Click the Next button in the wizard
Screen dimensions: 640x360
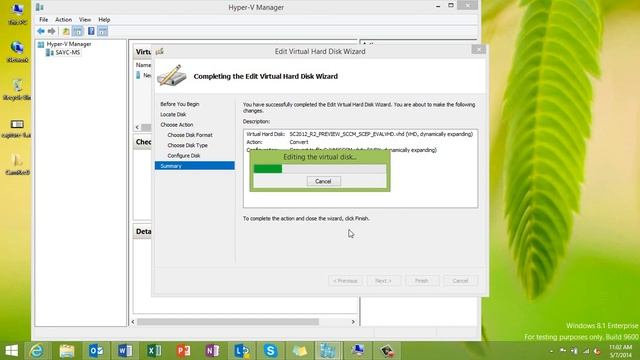383,281
